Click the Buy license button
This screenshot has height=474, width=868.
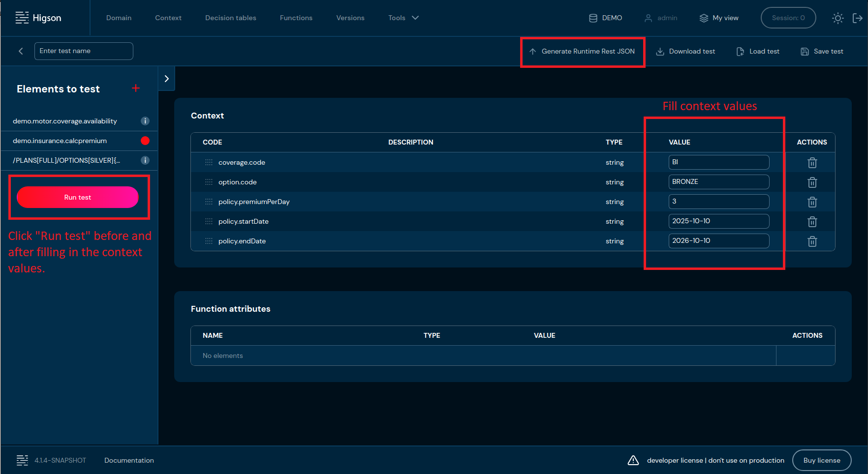[x=822, y=460]
